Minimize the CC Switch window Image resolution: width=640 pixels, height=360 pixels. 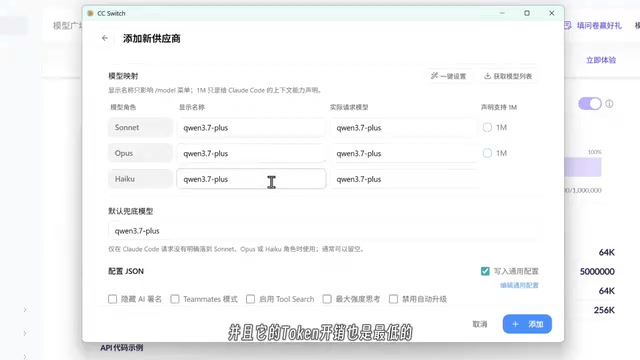click(502, 13)
